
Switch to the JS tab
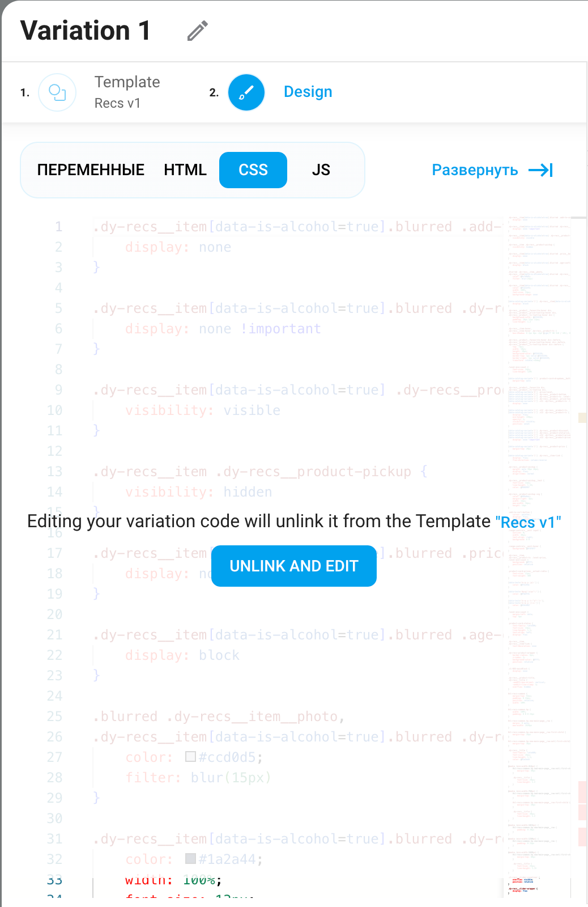click(x=321, y=170)
